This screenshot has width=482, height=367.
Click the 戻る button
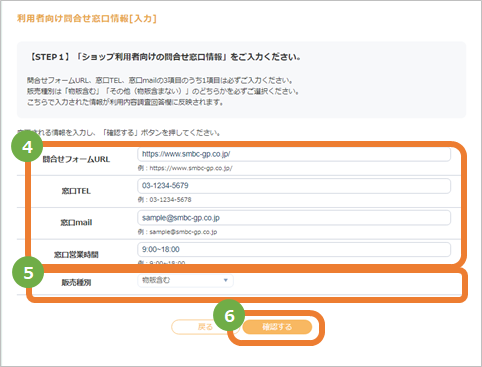coord(205,327)
